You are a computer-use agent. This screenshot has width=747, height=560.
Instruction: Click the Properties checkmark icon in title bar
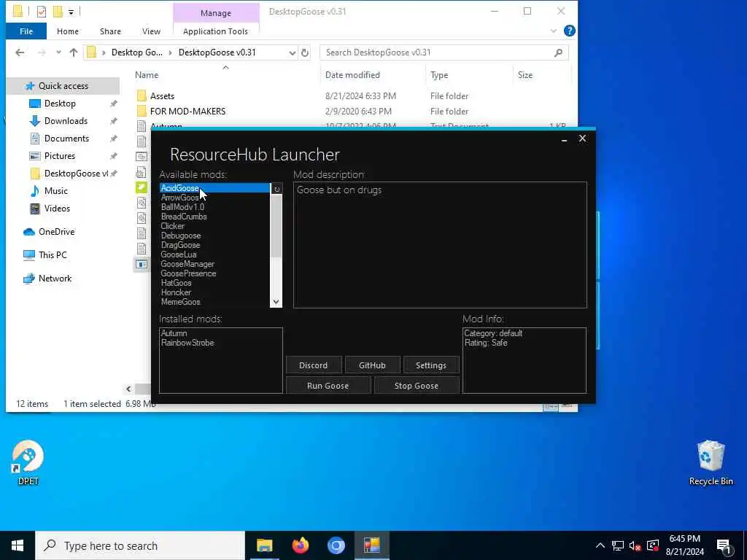click(x=42, y=12)
